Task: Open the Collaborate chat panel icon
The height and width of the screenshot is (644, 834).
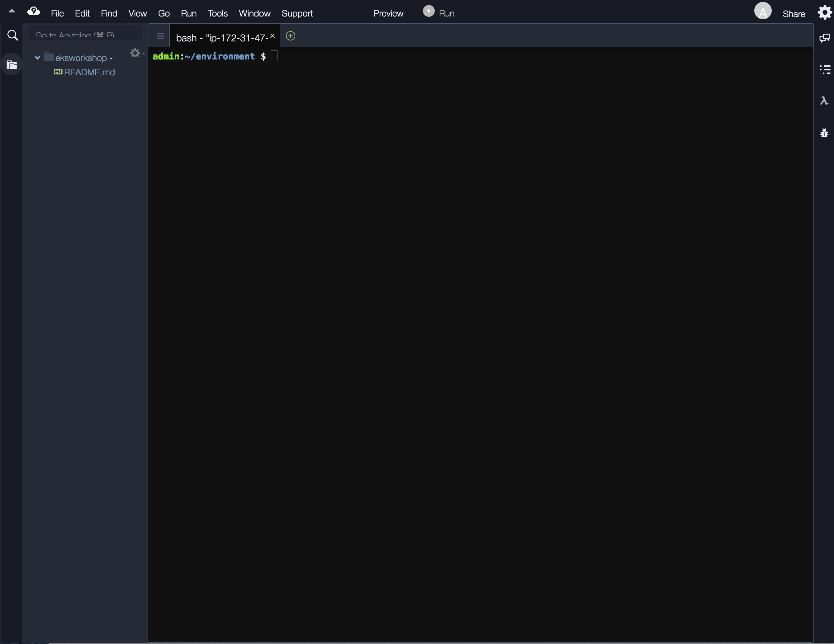Action: pos(824,38)
